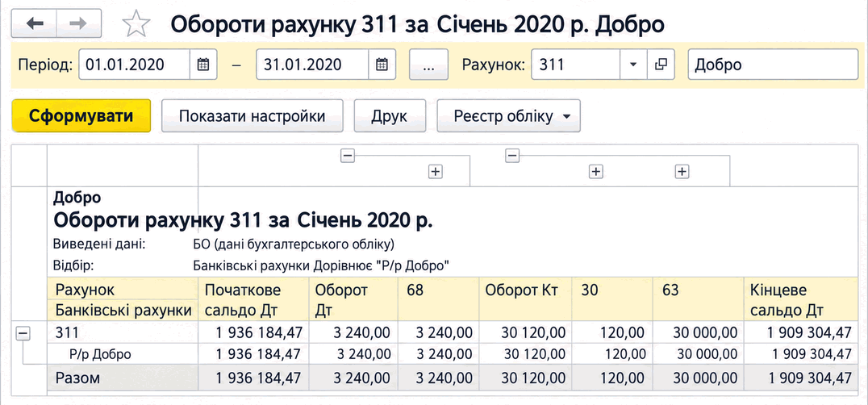
Task: Edit end date field 31.01.2020
Action: point(312,65)
